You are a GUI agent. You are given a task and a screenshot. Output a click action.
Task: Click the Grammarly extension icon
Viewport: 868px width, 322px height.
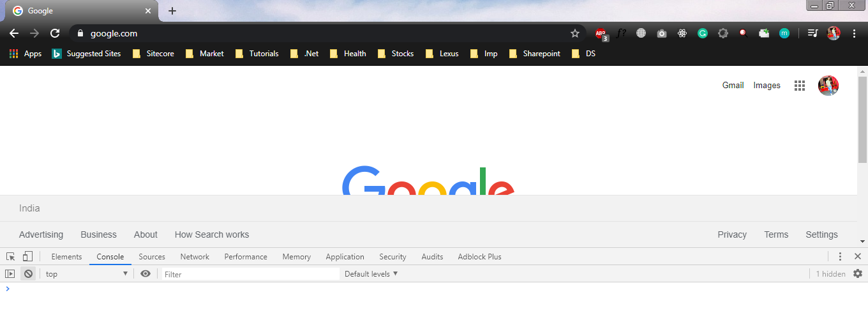[703, 33]
